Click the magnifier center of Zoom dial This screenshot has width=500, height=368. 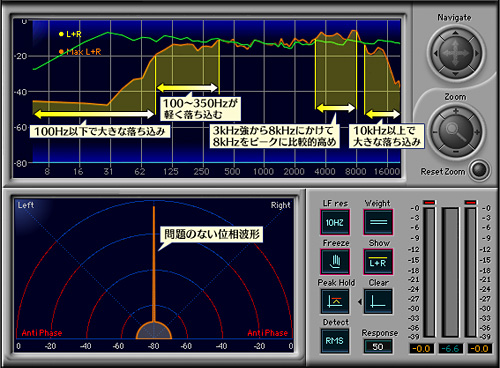(456, 132)
